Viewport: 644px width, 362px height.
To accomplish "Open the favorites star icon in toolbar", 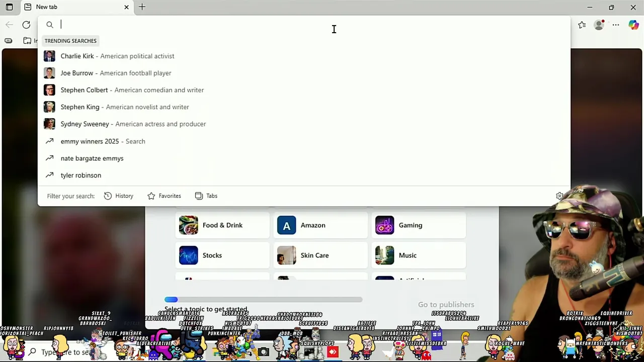I will (582, 25).
